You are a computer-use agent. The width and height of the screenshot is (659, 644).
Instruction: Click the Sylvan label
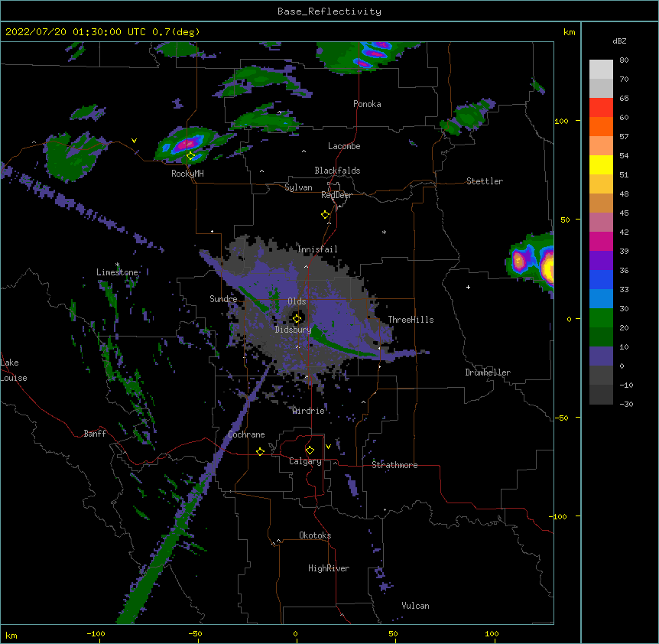click(298, 187)
